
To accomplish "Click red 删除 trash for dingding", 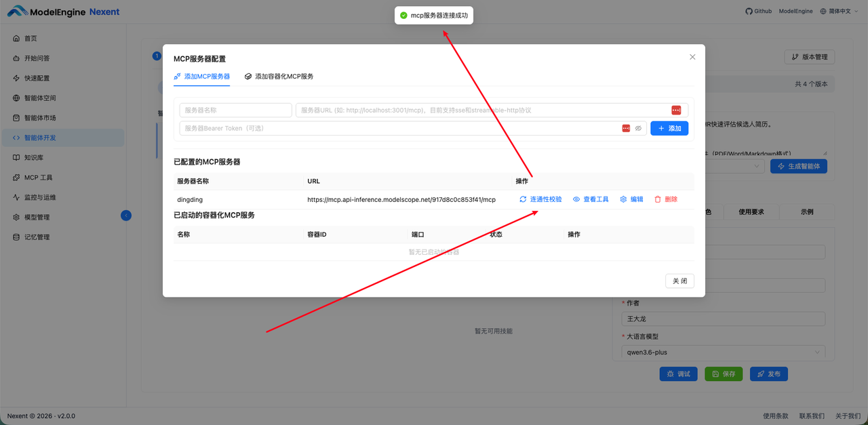I will pos(666,199).
